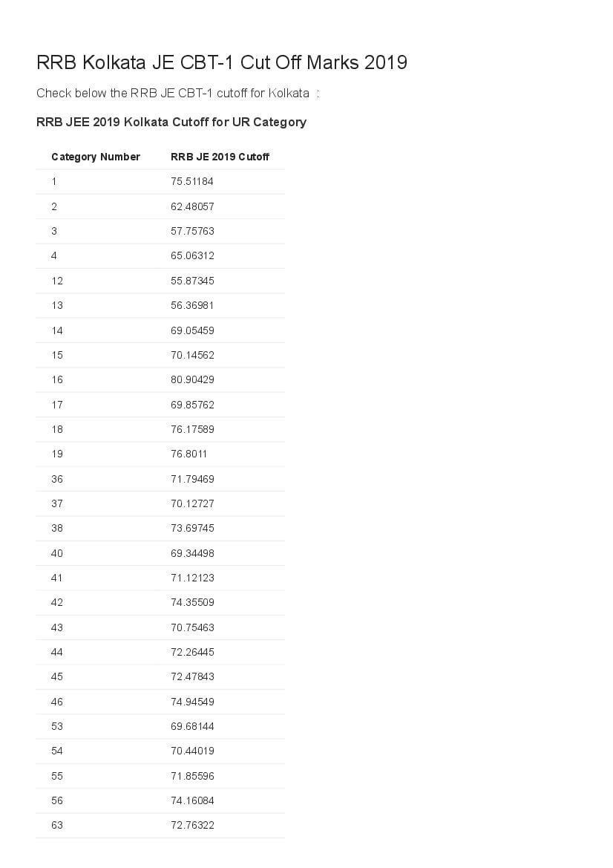The image size is (613, 868).
Task: Click category number 53 in the table
Action: coord(57,726)
